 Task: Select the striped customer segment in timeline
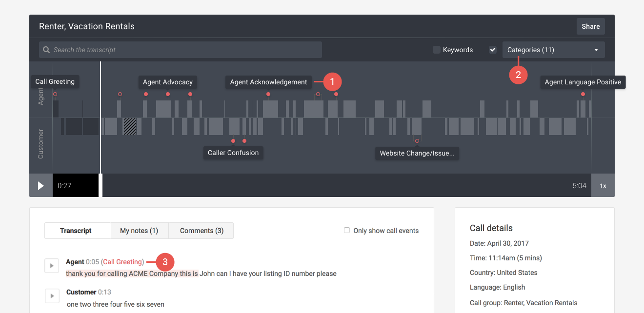[x=130, y=126]
